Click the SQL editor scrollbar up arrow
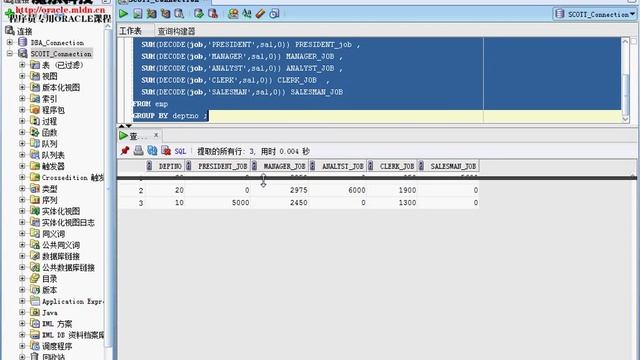640x360 pixels. (x=625, y=41)
